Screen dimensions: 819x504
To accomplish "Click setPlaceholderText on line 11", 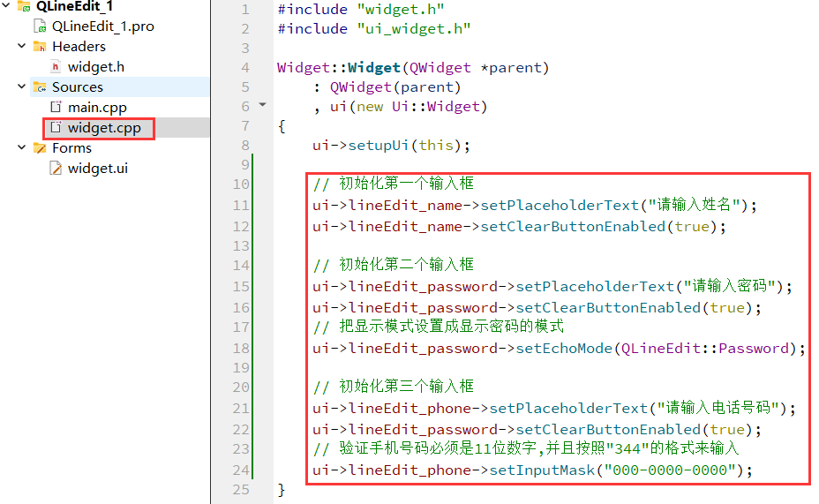I will pos(560,205).
